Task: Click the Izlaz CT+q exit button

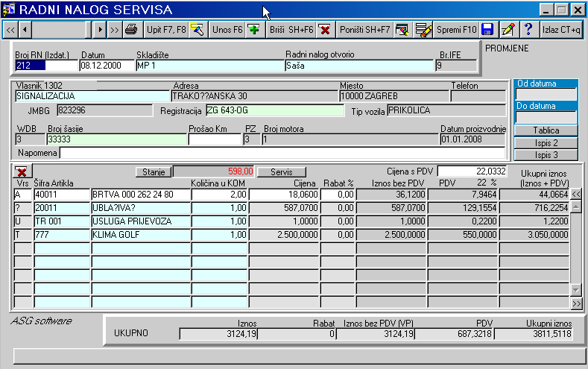Action: 561,30
